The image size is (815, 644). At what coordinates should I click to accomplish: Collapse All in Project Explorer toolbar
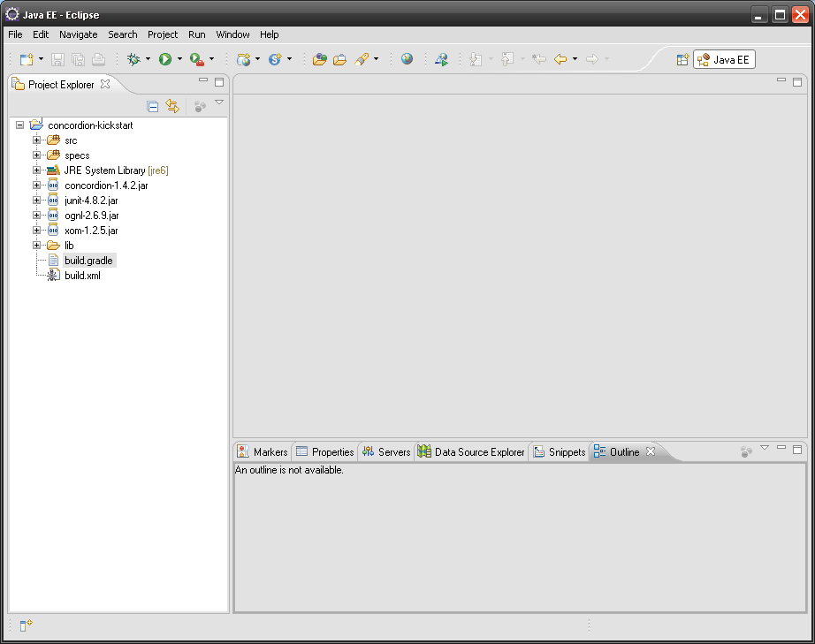pyautogui.click(x=153, y=106)
